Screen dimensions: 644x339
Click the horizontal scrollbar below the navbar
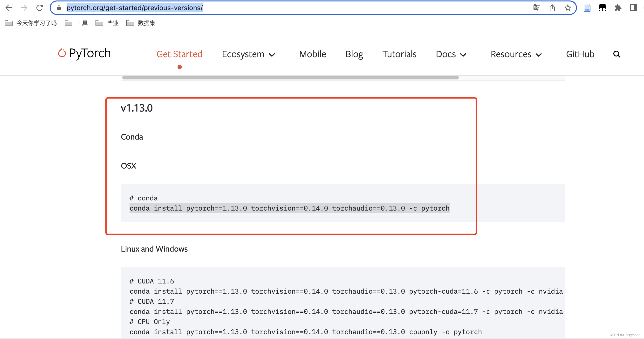(290, 78)
